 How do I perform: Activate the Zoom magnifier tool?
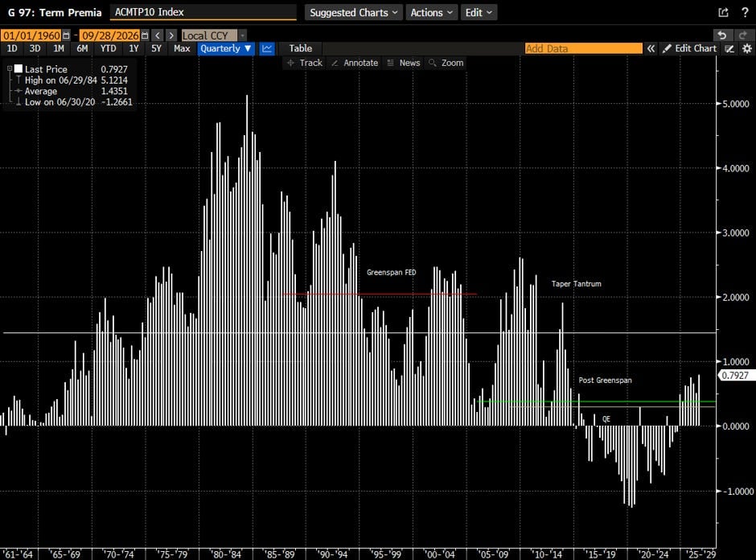tap(446, 63)
